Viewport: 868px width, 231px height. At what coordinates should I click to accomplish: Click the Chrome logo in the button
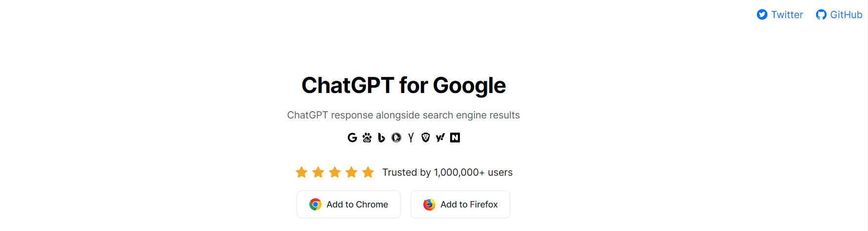coord(315,205)
